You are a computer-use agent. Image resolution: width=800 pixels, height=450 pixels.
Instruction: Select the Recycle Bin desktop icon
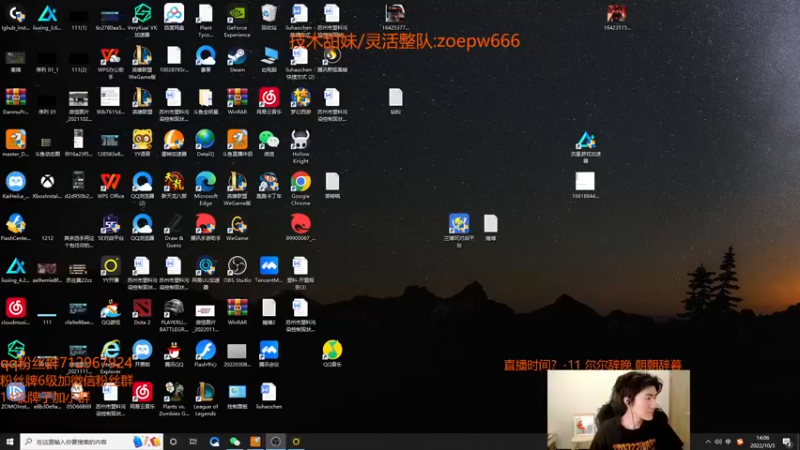269,17
